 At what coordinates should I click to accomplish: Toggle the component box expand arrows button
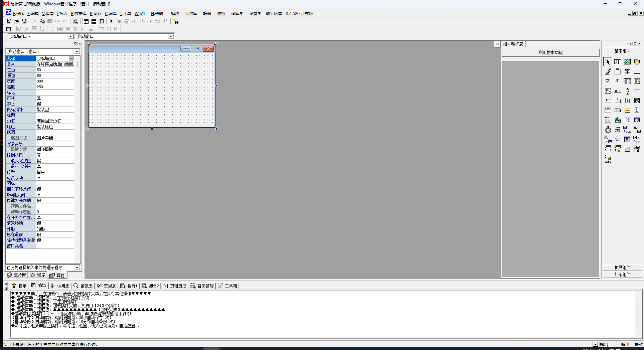click(497, 44)
